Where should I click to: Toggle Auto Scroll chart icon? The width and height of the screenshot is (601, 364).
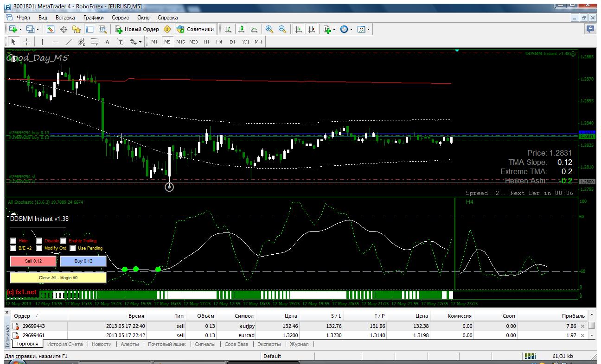[x=299, y=29]
